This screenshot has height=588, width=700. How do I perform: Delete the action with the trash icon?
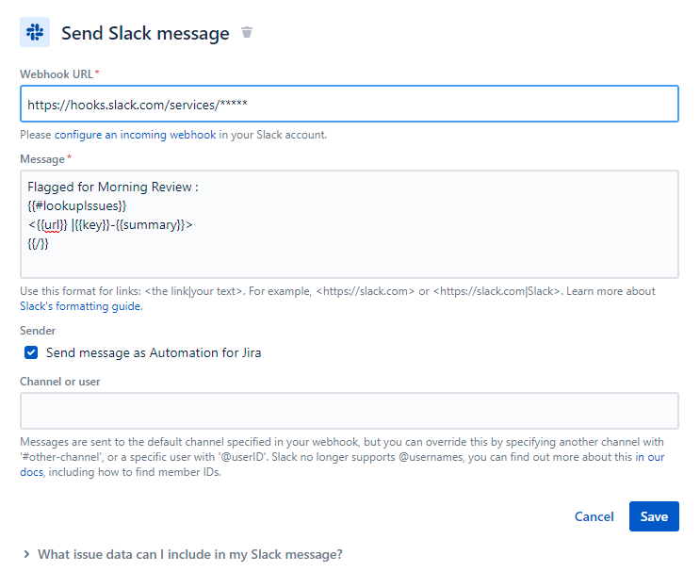tap(247, 32)
